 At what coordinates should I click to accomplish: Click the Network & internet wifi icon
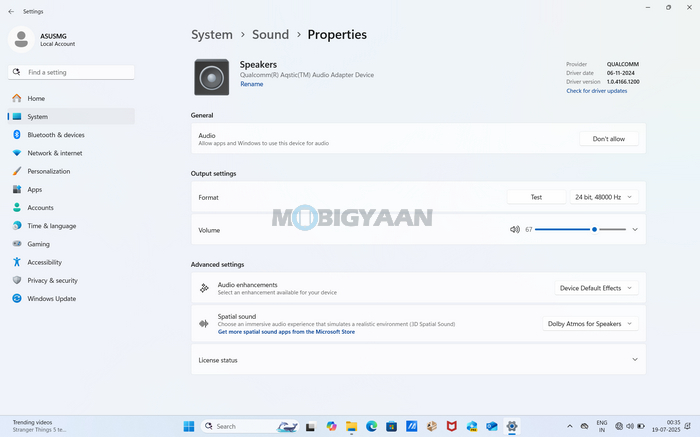(x=17, y=153)
